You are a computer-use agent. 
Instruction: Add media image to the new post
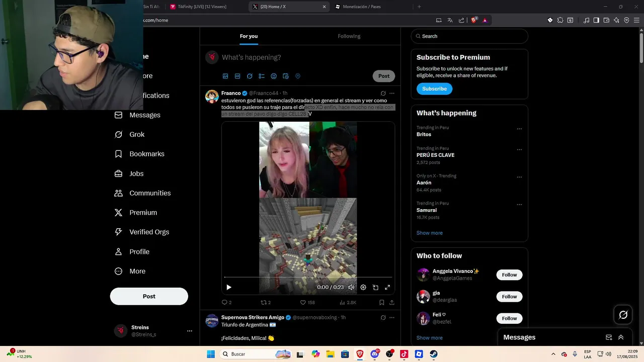tap(225, 76)
